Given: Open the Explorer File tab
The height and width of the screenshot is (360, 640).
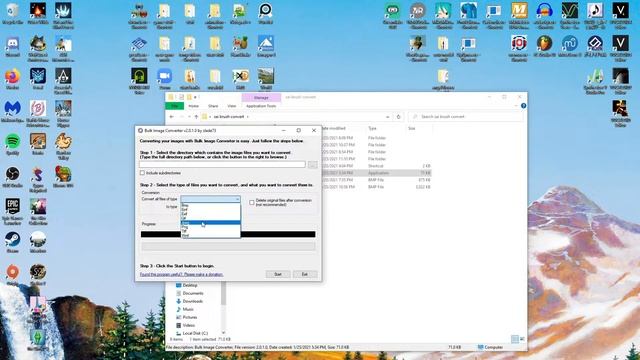Looking at the screenshot, I should pos(175,106).
